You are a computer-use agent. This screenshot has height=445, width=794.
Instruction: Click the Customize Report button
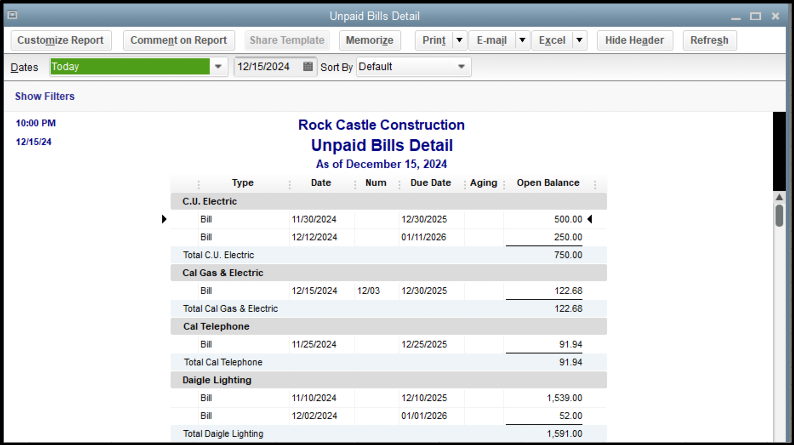point(60,41)
